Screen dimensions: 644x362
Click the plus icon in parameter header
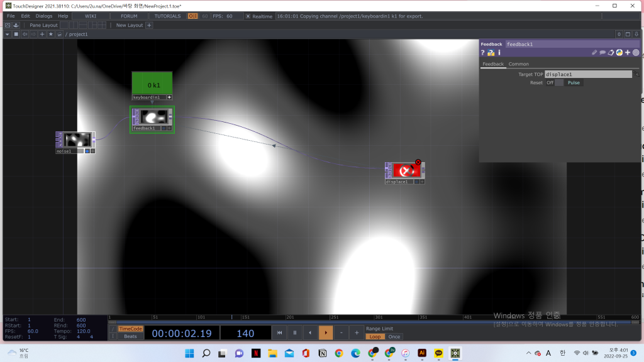point(628,53)
